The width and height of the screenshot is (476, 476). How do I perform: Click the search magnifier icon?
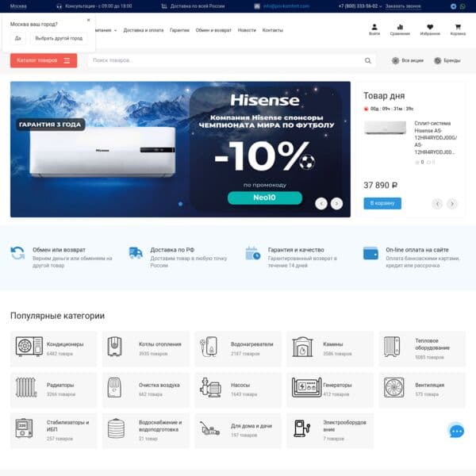pyautogui.click(x=367, y=61)
